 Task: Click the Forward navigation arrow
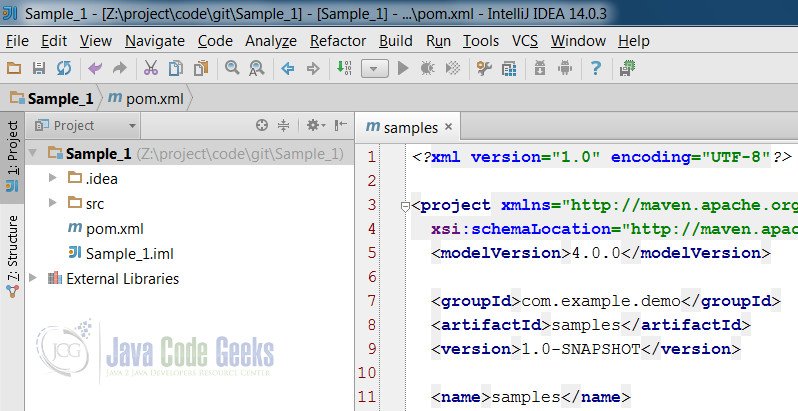click(x=313, y=68)
